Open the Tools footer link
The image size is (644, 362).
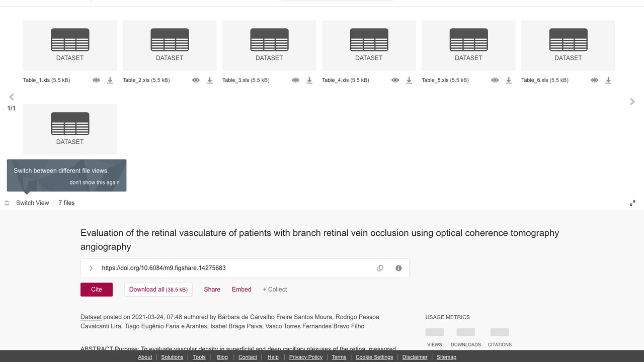[x=199, y=357]
